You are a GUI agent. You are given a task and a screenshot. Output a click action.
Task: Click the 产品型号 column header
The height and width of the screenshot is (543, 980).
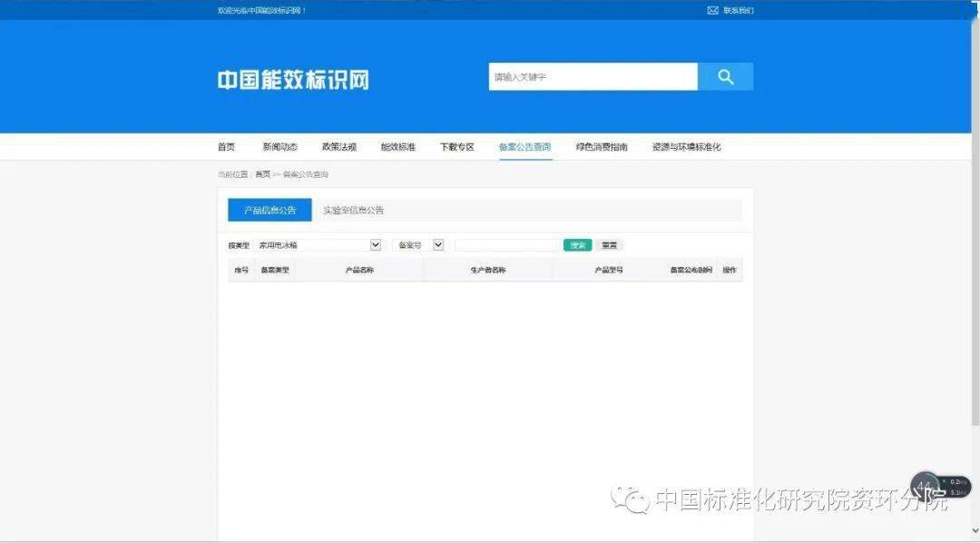608,271
